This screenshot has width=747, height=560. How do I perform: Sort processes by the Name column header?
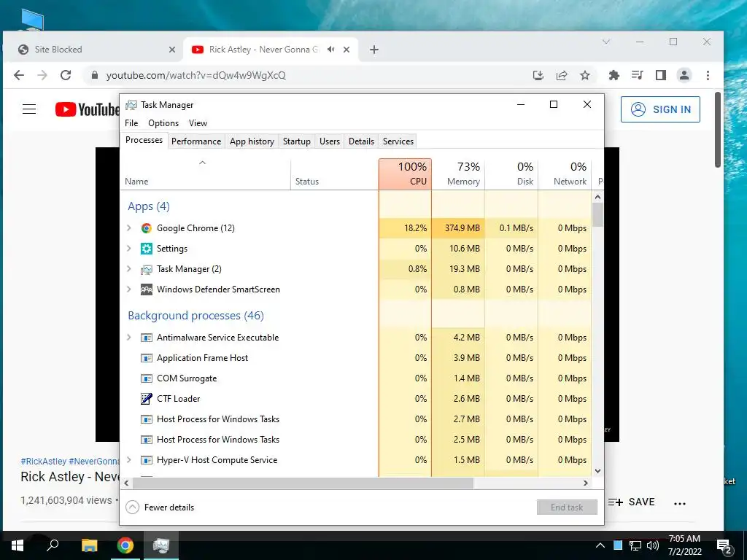point(205,174)
